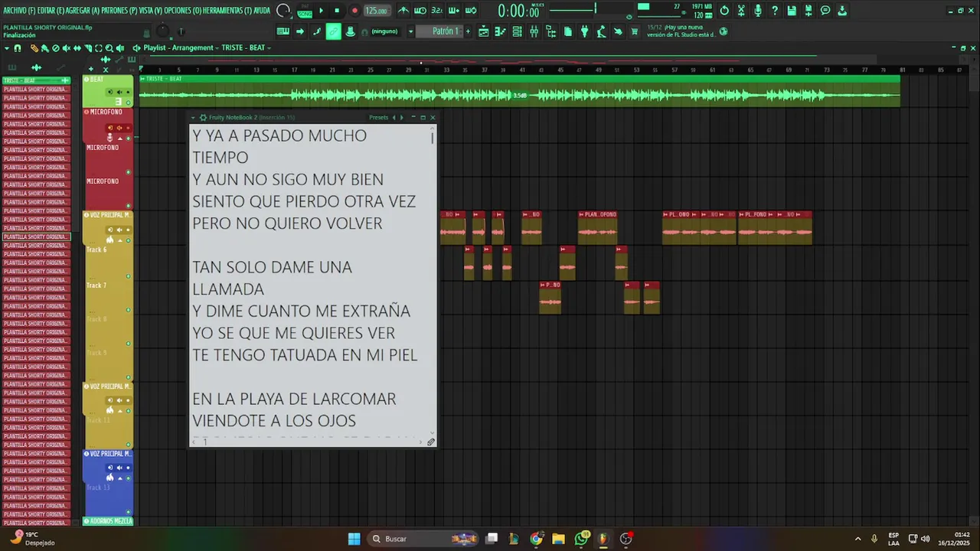Open the plugin picker plug icon
The width and height of the screenshot is (980, 551).
(584, 31)
